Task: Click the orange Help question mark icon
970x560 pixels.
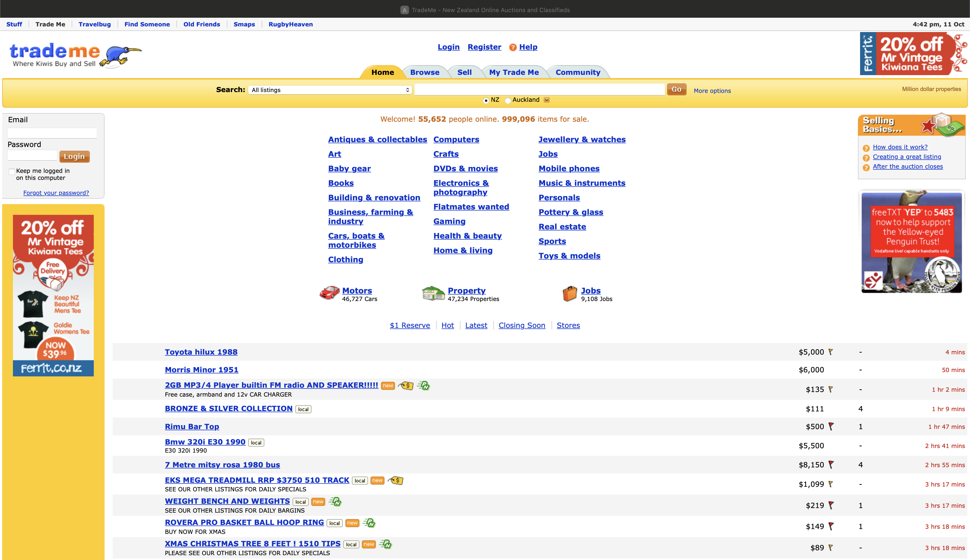Action: [x=513, y=47]
